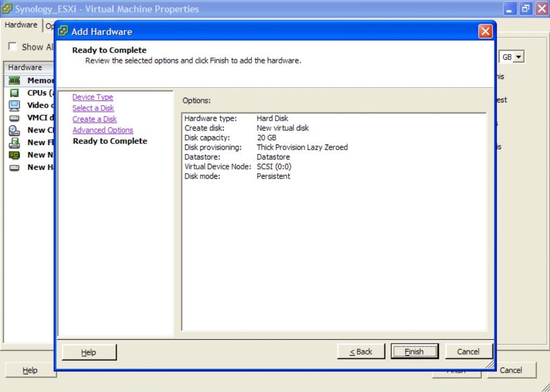The height and width of the screenshot is (392, 550).
Task: Open the Select a Disk step
Action: pos(93,108)
